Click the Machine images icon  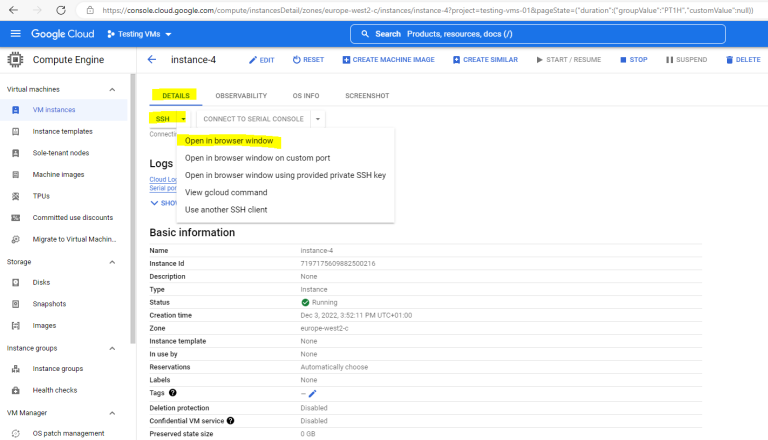coord(16,175)
